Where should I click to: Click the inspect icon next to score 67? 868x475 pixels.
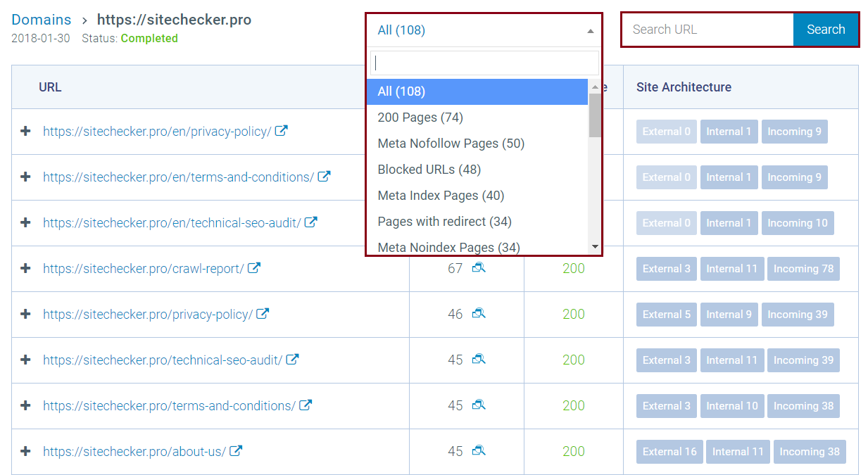tap(479, 268)
